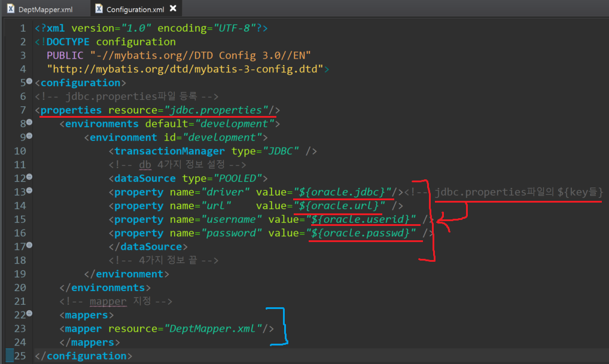Click the db 4가지 정보 설정 comment

click(x=178, y=164)
